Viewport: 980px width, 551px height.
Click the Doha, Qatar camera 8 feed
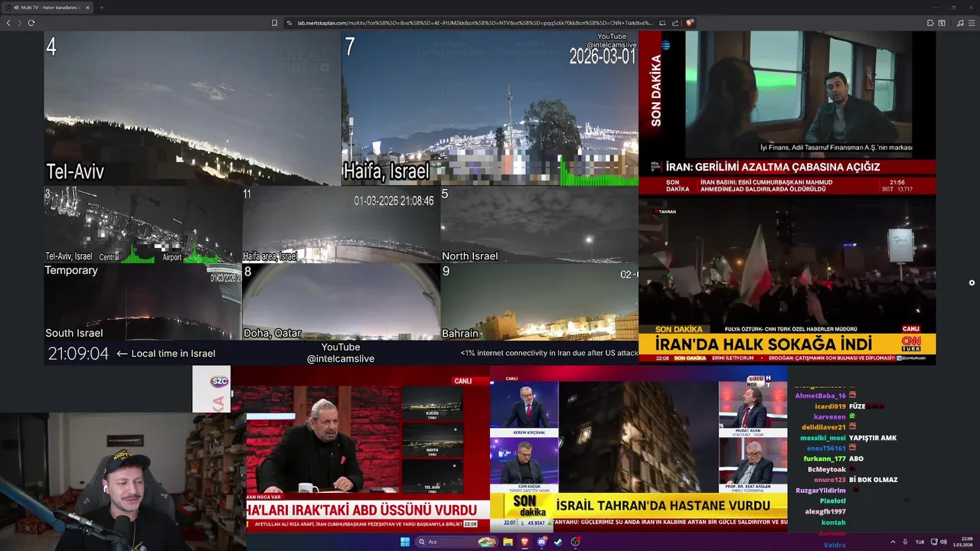(x=341, y=302)
